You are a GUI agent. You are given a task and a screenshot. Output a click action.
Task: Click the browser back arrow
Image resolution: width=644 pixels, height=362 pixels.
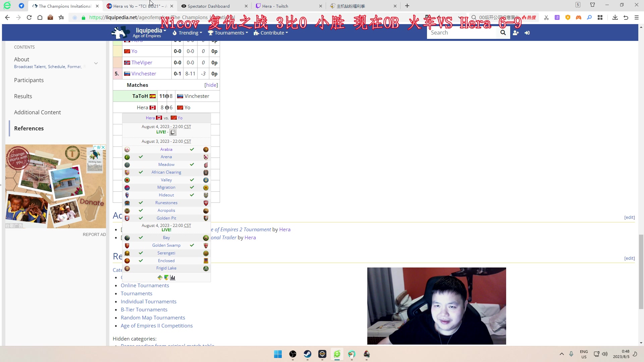point(7,17)
